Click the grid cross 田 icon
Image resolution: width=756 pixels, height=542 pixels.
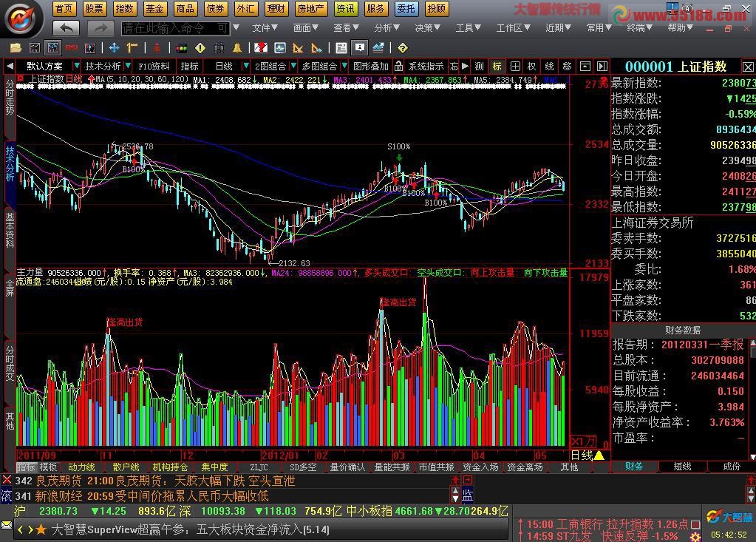pyautogui.click(x=515, y=66)
